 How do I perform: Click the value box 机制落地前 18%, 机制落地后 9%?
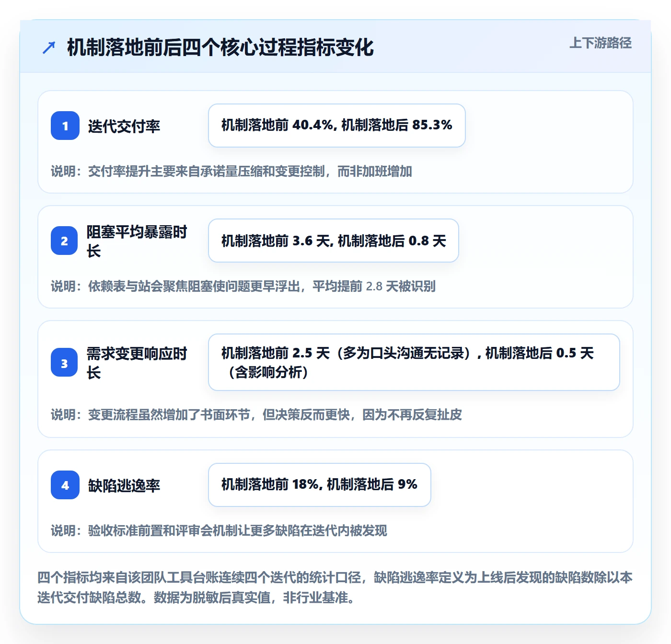point(319,485)
